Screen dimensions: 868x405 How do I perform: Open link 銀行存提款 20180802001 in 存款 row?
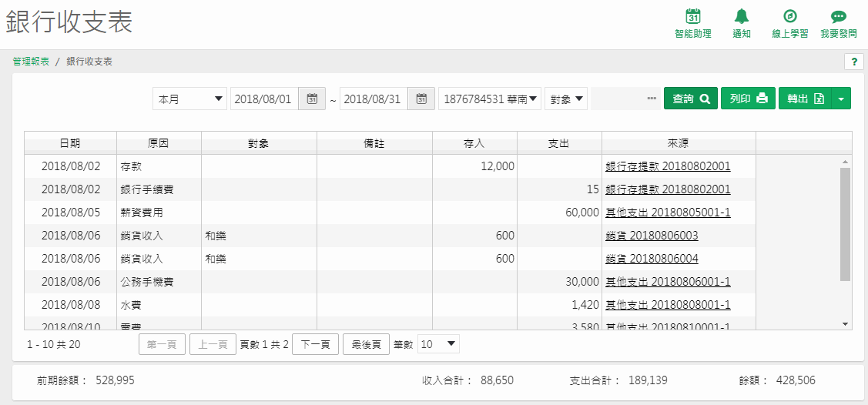[x=669, y=166]
